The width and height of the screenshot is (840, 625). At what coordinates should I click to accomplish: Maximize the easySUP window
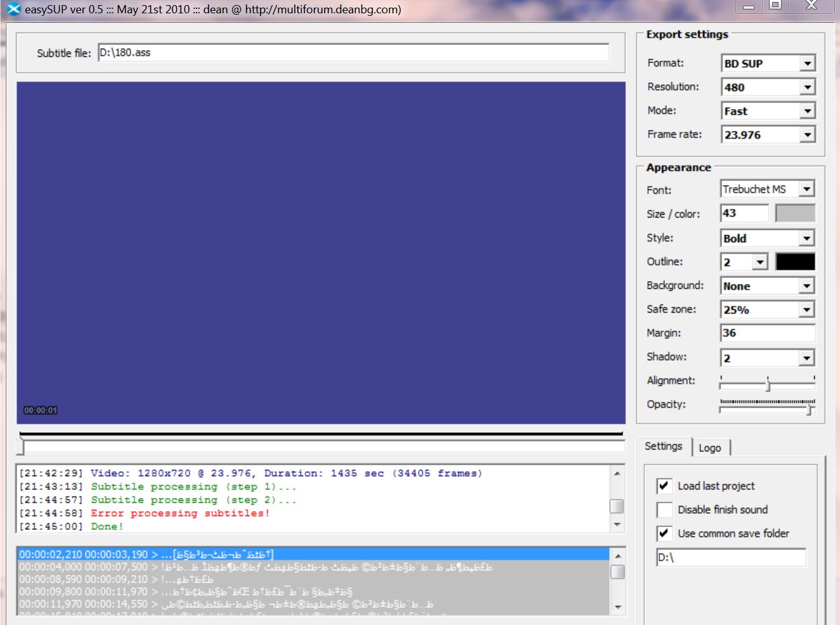point(775,6)
